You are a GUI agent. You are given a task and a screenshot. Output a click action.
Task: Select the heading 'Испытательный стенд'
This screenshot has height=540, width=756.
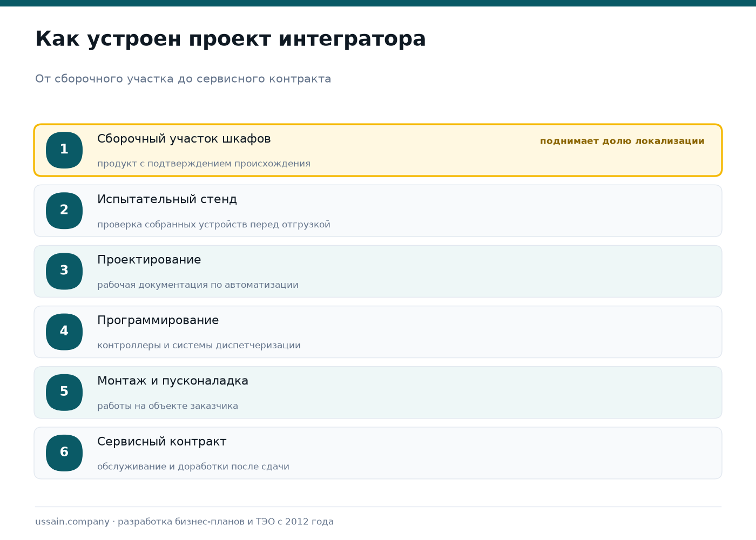click(167, 199)
